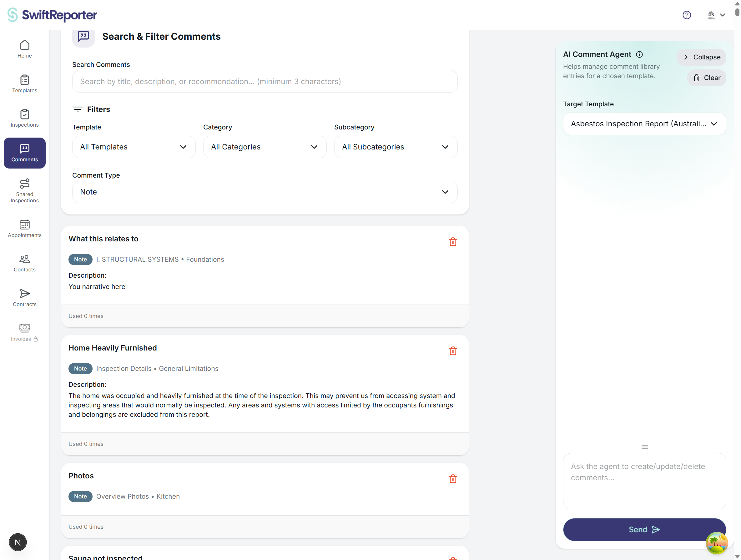The width and height of the screenshot is (741, 560).
Task: Open the Contacts section
Action: [24, 263]
